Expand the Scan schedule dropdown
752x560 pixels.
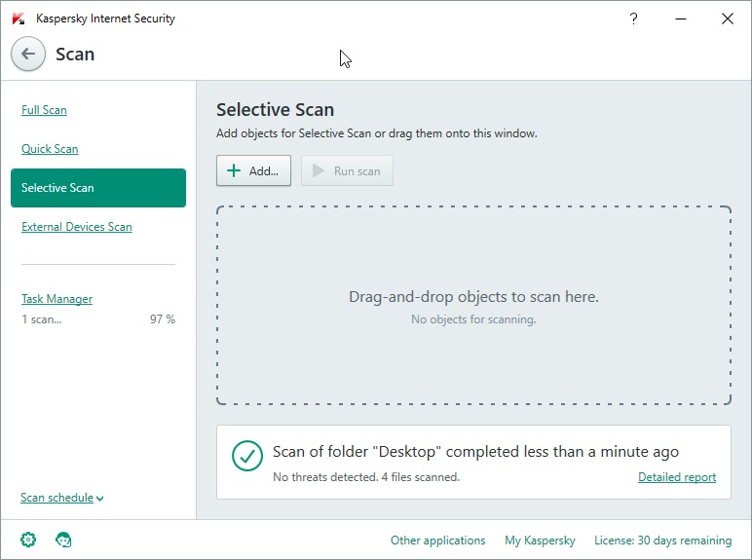(62, 498)
